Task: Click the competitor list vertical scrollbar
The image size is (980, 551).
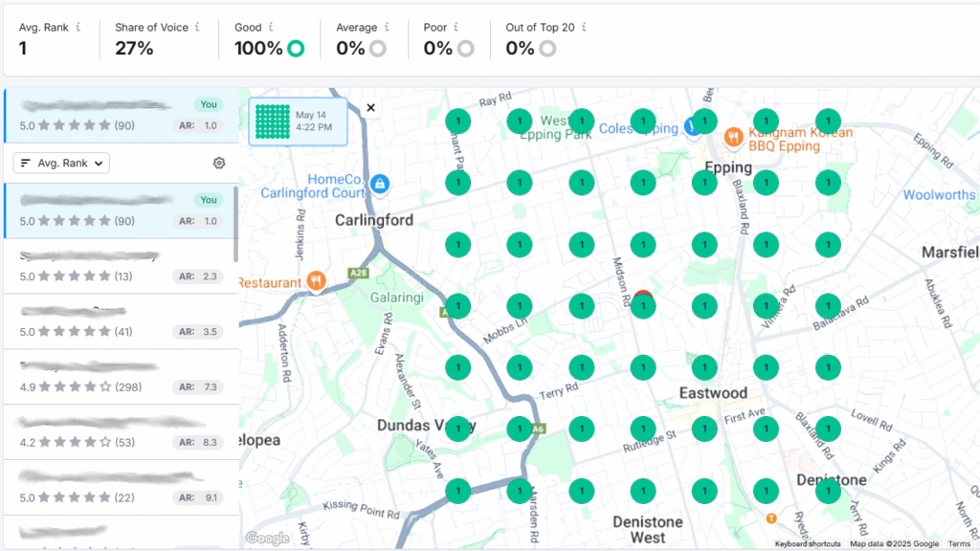Action: point(236,225)
